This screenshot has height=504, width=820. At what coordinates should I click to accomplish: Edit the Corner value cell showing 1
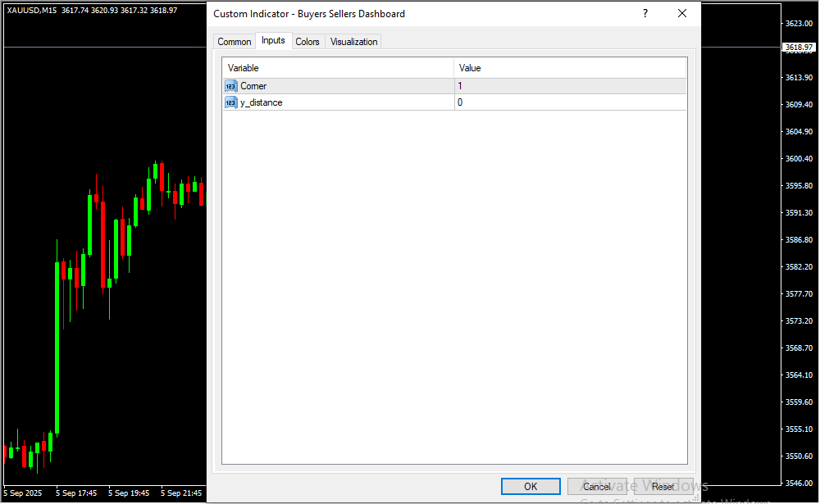tap(570, 86)
